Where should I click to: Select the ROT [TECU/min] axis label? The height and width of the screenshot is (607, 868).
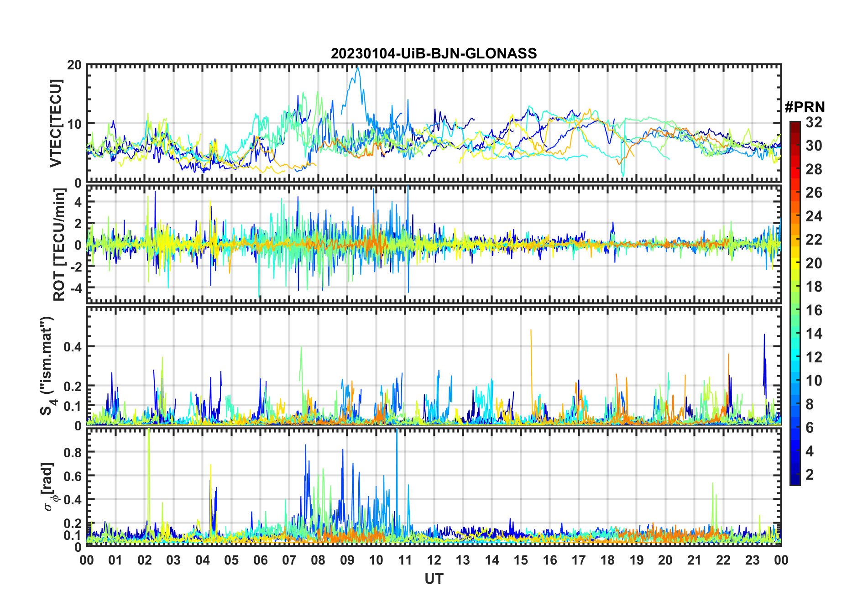pyautogui.click(x=59, y=245)
